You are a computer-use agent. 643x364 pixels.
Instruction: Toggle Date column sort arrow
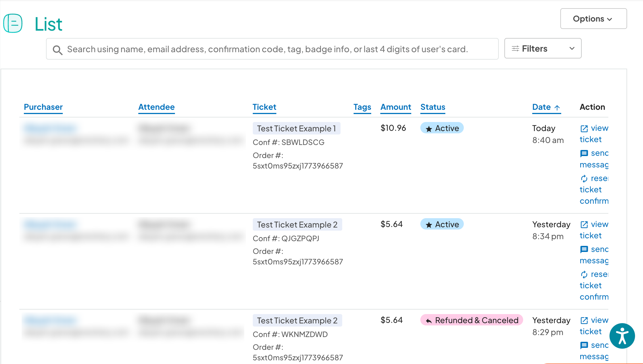(x=557, y=108)
